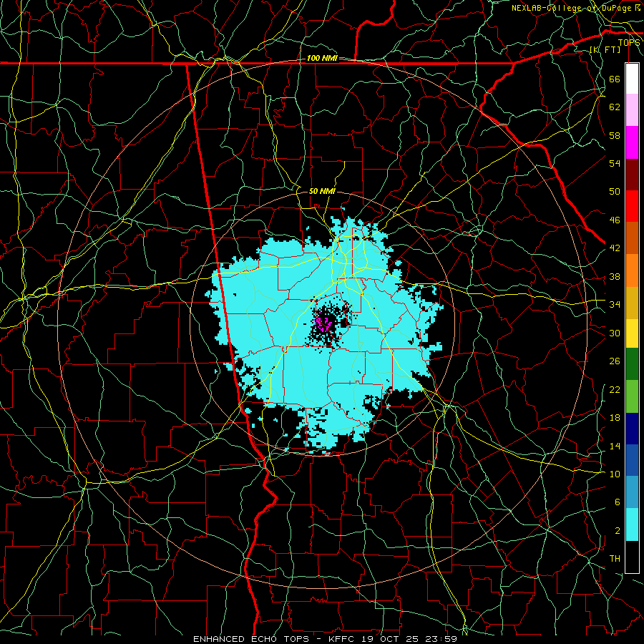The image size is (644, 644).
Task: Select the gold 38 kft legend swatch
Action: click(x=632, y=303)
